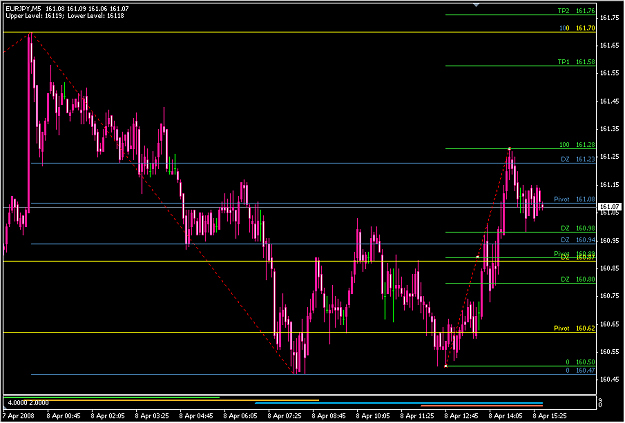
Task: Click the '8 Apr 11:25' time label
Action: (418, 416)
